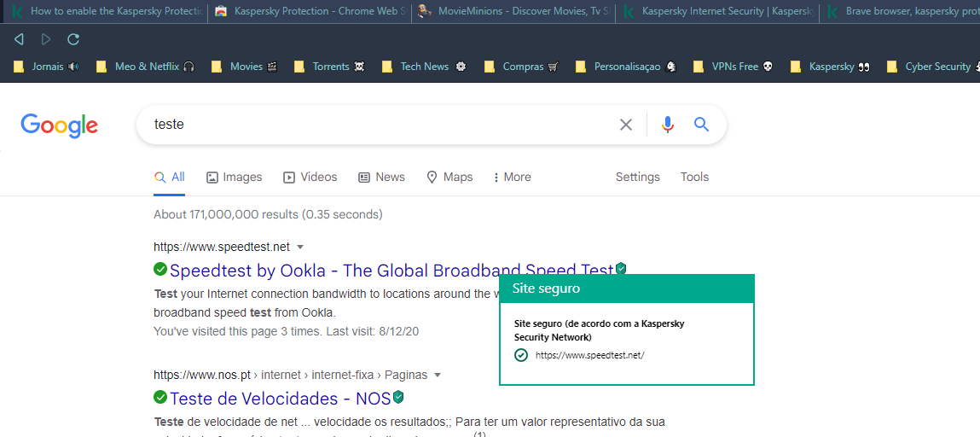The height and width of the screenshot is (437, 980).
Task: Select the News search filter
Action: (x=381, y=177)
